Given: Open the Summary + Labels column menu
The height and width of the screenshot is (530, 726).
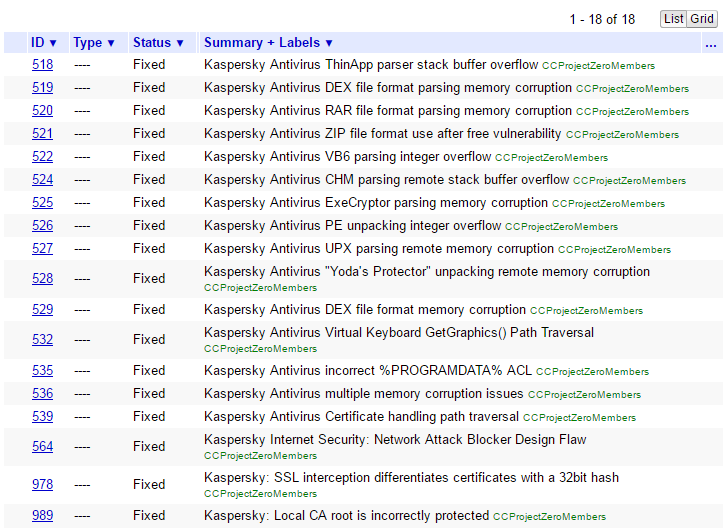Looking at the screenshot, I should [268, 43].
